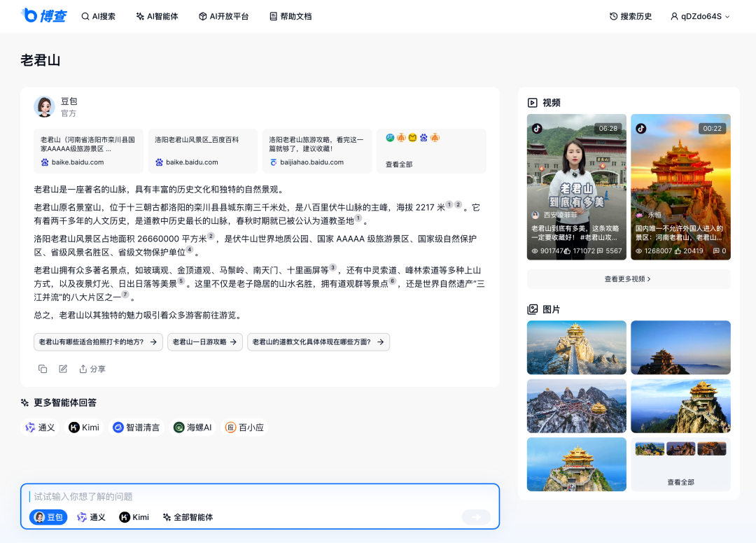756x543 pixels.
Task: Copy the AI answer with copy icon
Action: [x=42, y=368]
